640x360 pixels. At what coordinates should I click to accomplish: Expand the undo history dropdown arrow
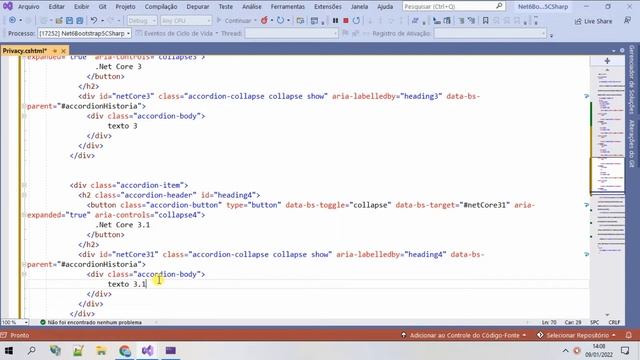coord(102,20)
